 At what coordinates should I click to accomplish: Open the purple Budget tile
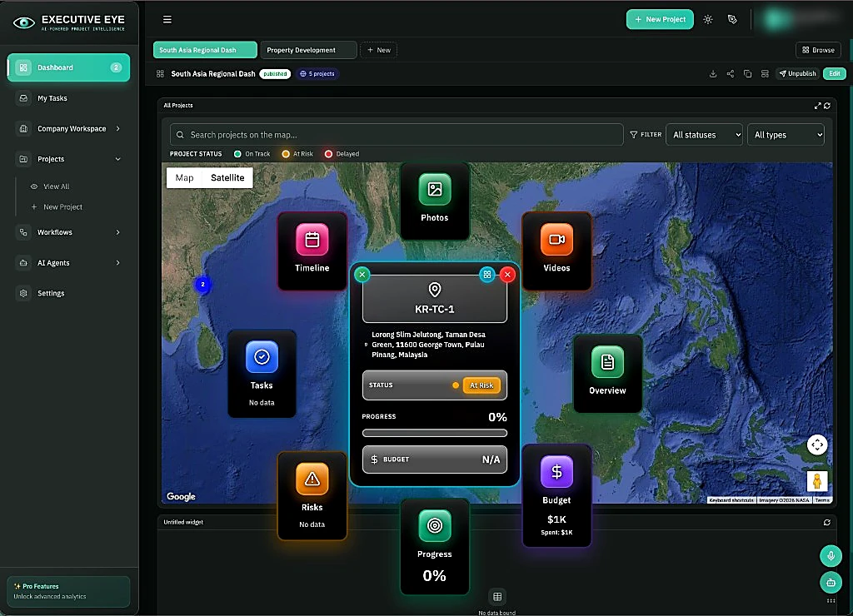tap(556, 495)
